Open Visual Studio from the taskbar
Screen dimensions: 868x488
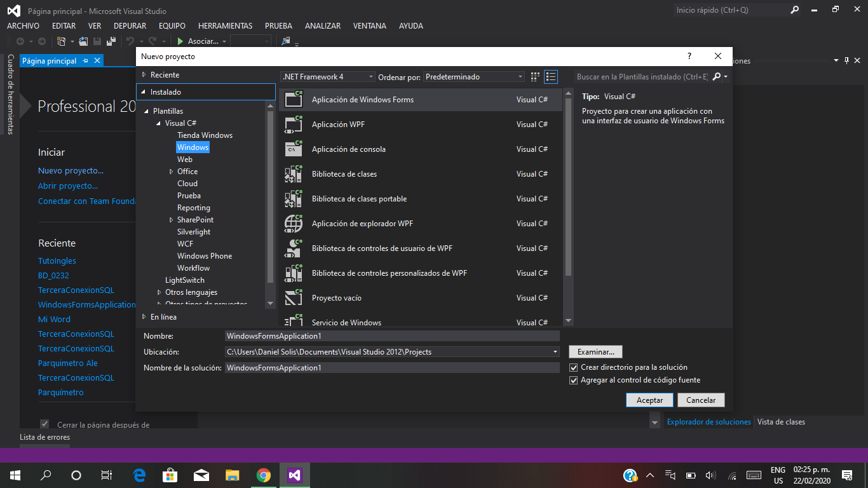click(294, 475)
